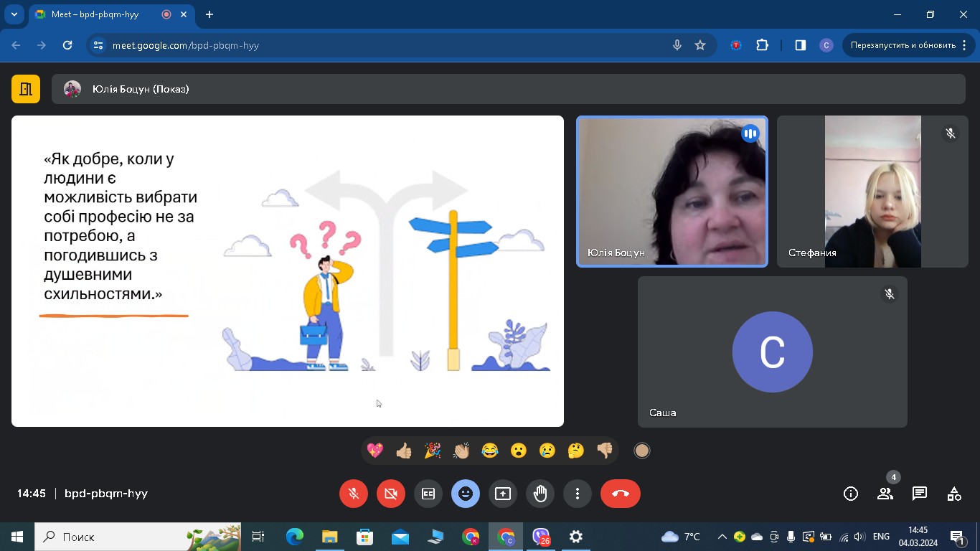Click the present screen icon

point(503,494)
